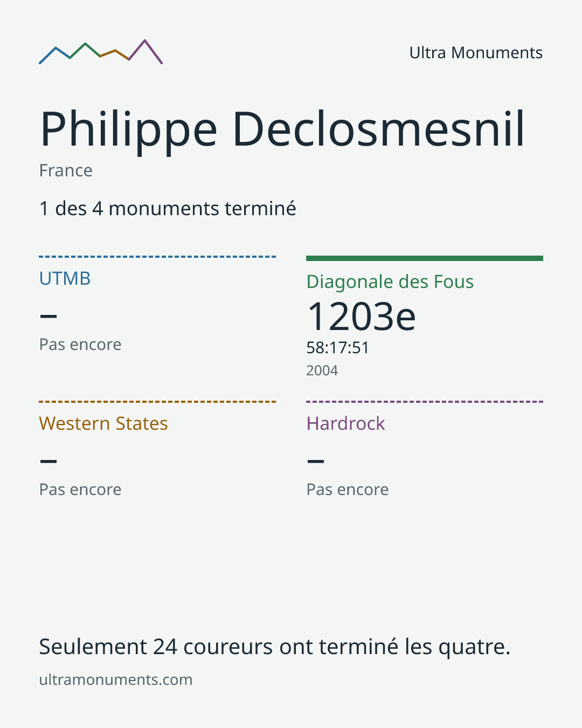Click 'Pas encore' under UTMB
The height and width of the screenshot is (728, 582).
[80, 345]
